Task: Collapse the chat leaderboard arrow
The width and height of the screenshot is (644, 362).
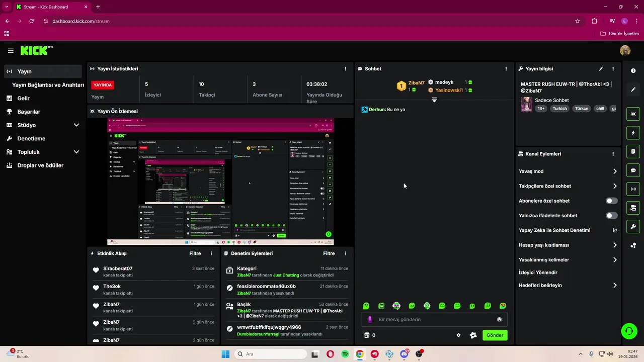Action: tap(434, 100)
